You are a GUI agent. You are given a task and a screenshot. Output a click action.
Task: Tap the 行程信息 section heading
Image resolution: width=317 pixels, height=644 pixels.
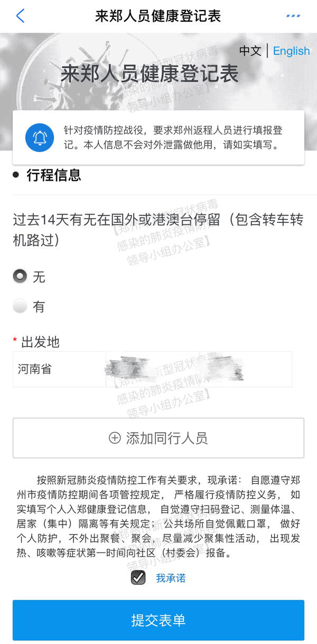click(x=54, y=175)
